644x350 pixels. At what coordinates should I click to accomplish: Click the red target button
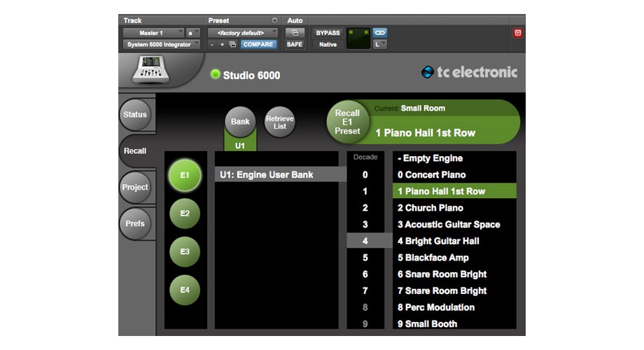click(518, 33)
